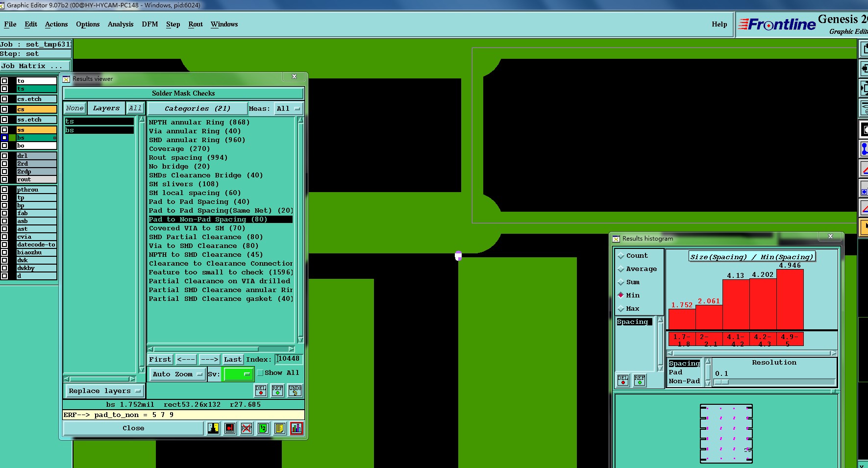Screen dimensions: 868x468
Task: Click the None layers button
Action: tap(75, 108)
